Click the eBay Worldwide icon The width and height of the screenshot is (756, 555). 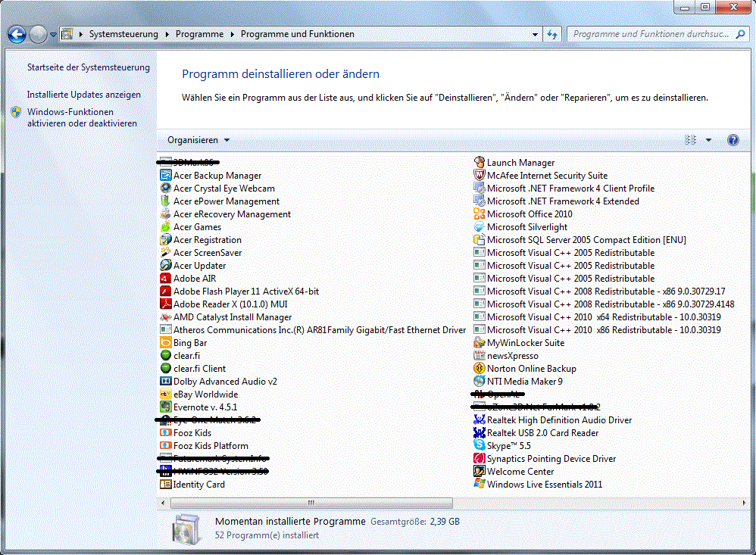point(165,394)
